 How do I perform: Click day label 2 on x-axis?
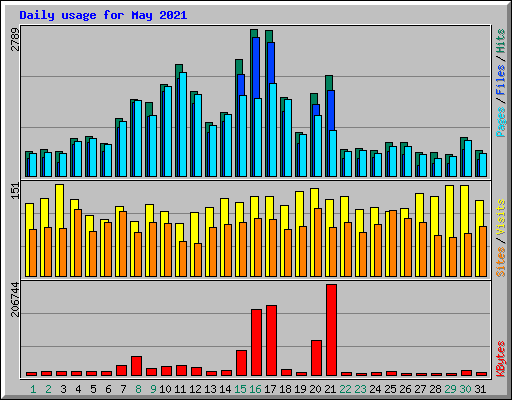(48, 389)
